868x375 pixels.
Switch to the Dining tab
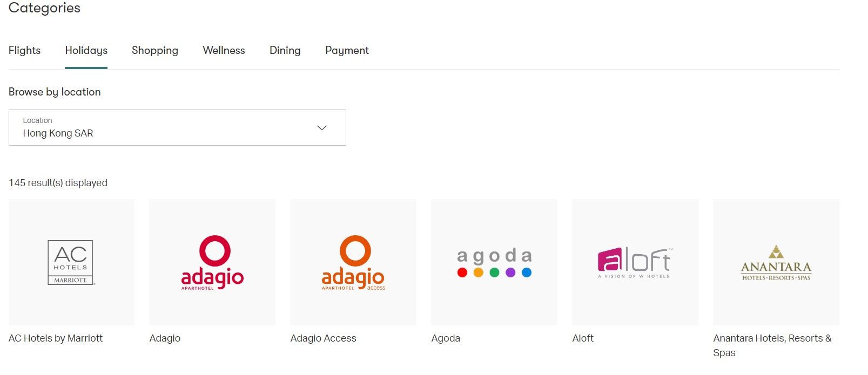click(x=285, y=50)
